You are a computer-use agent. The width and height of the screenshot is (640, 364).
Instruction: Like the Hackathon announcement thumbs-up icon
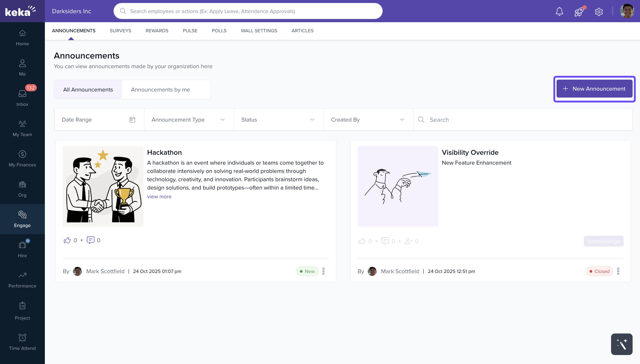coord(67,240)
